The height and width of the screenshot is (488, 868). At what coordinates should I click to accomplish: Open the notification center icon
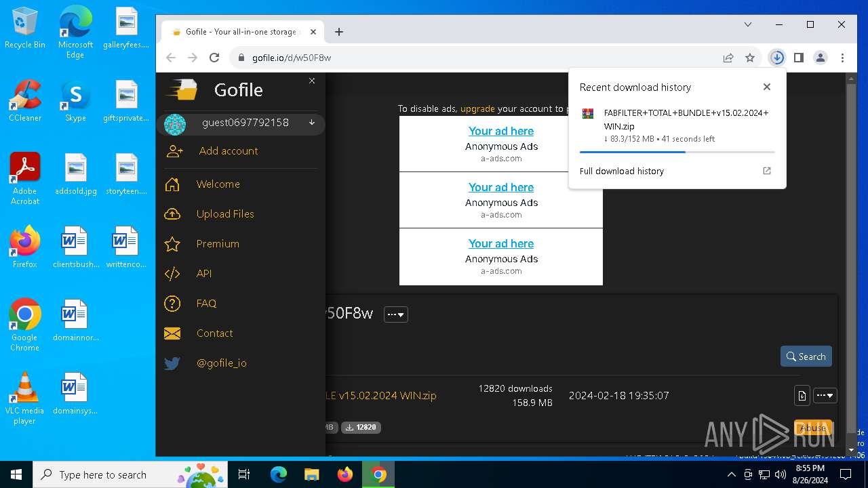pyautogui.click(x=845, y=474)
